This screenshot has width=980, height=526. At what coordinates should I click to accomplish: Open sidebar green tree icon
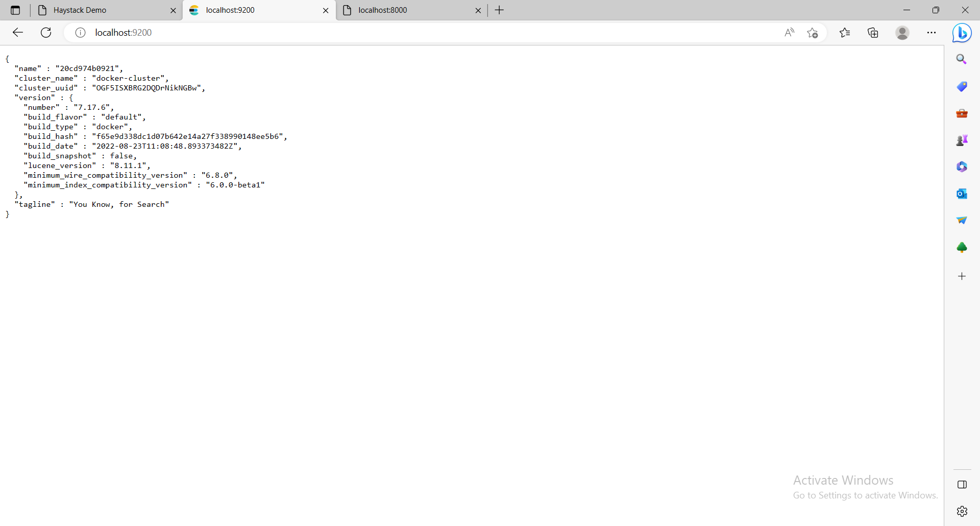coord(962,248)
